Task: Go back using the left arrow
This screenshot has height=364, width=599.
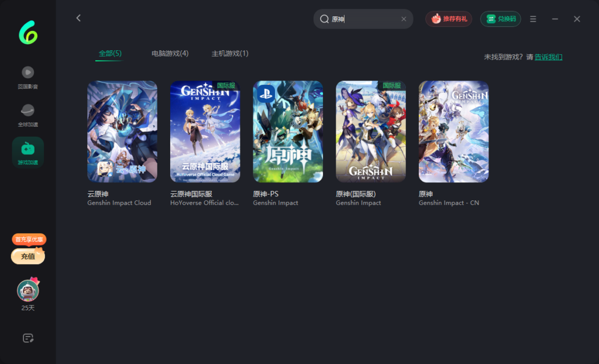Action: point(78,18)
